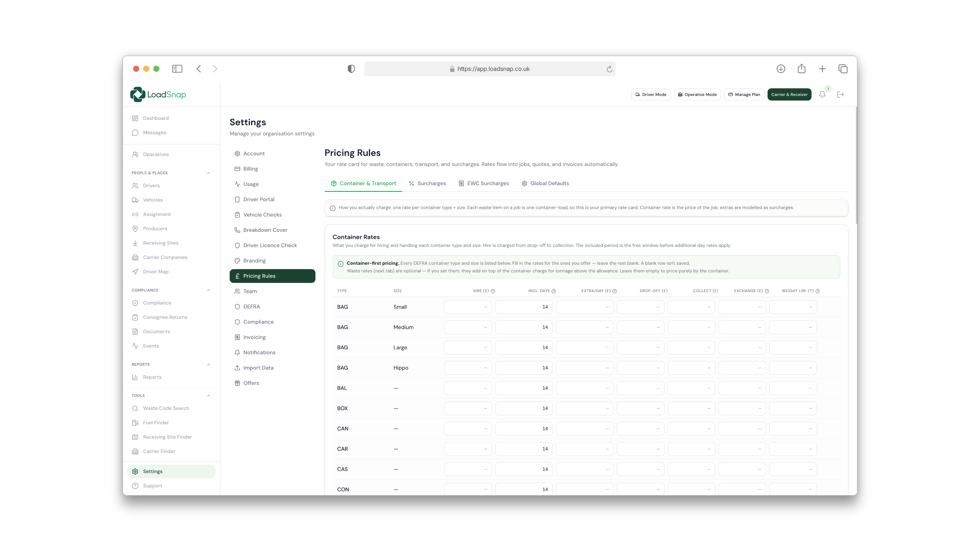Click CAR hire rate field
This screenshot has width=980, height=551.
point(468,449)
